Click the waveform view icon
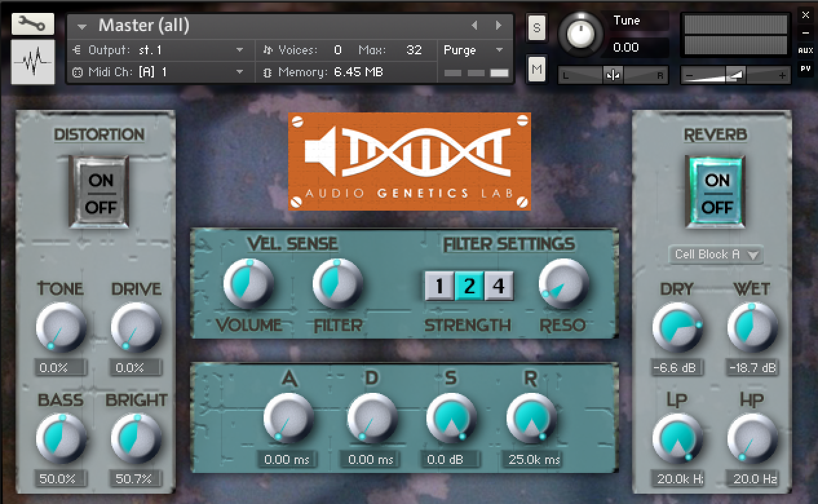This screenshot has width=818, height=504. click(x=33, y=62)
